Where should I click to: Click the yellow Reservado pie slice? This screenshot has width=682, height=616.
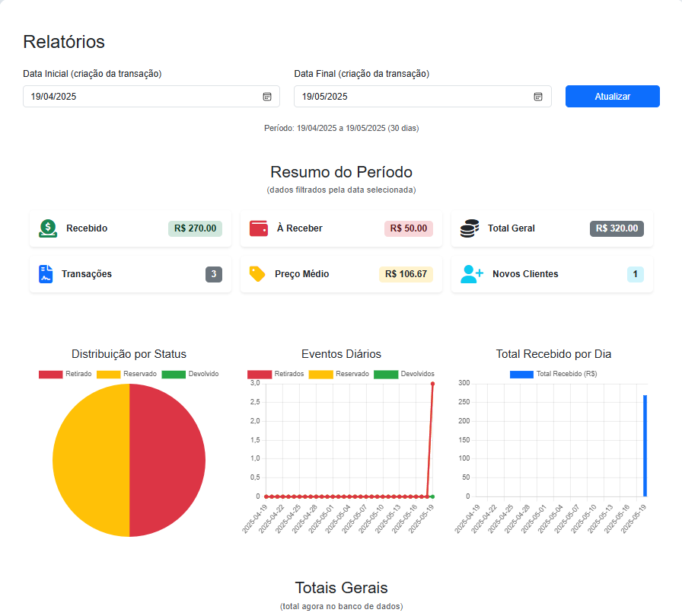click(91, 460)
